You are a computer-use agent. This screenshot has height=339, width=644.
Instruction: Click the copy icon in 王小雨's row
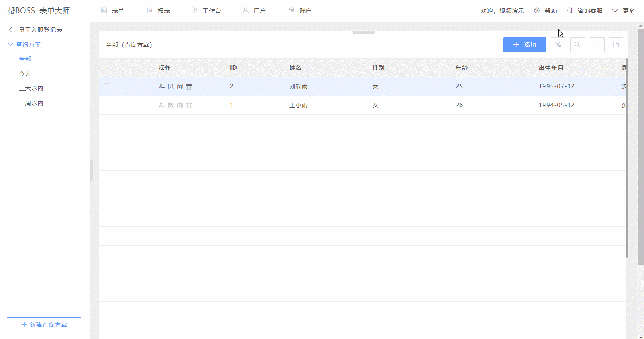pyautogui.click(x=180, y=106)
